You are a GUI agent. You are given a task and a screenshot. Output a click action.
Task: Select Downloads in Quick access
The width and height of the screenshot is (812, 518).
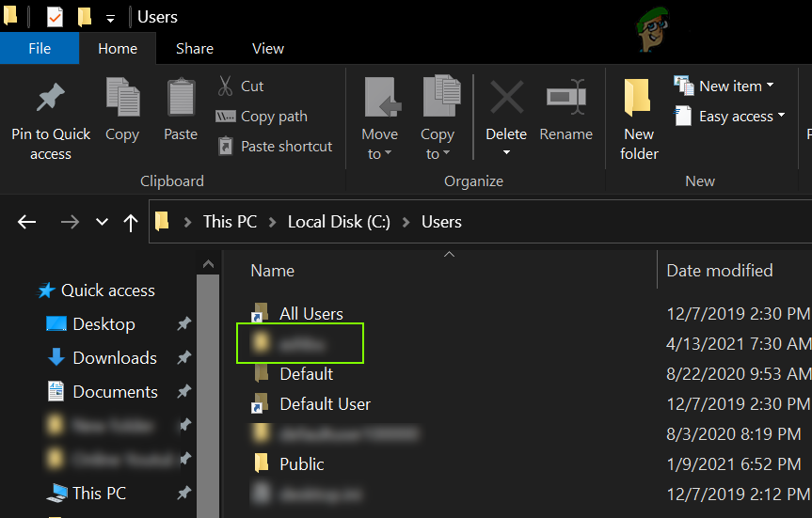click(114, 358)
